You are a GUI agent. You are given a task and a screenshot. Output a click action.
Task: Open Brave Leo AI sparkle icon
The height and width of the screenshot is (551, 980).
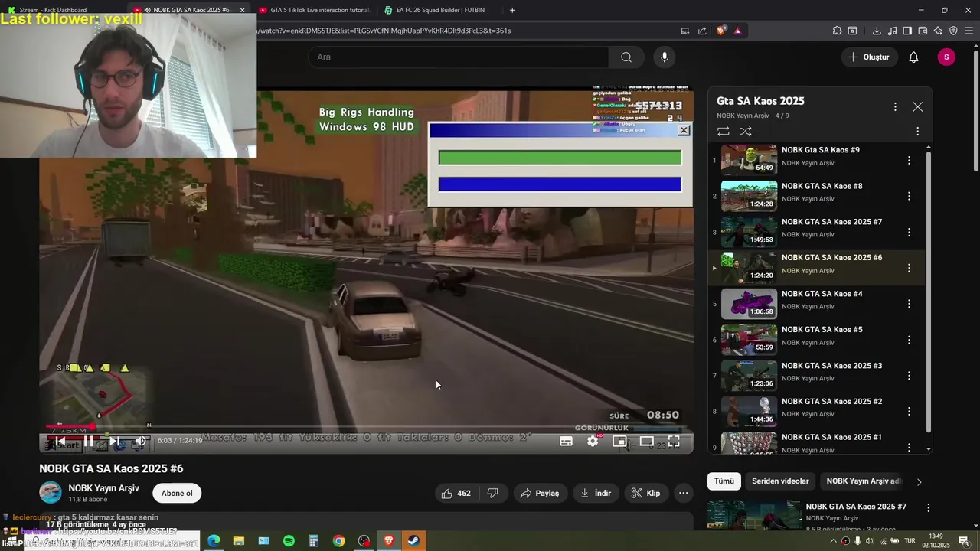938,31
